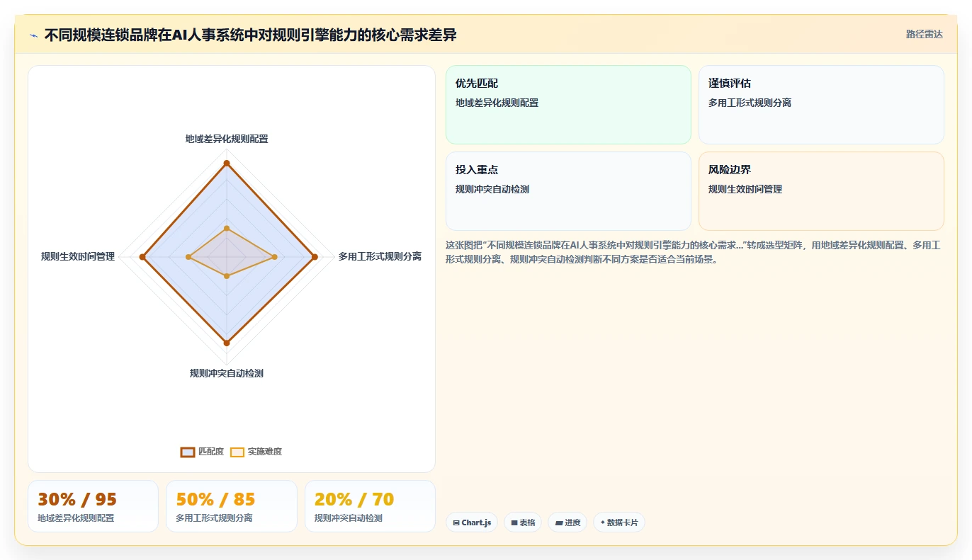Click the 表格 tag
This screenshot has height=560, width=972.
(x=523, y=522)
